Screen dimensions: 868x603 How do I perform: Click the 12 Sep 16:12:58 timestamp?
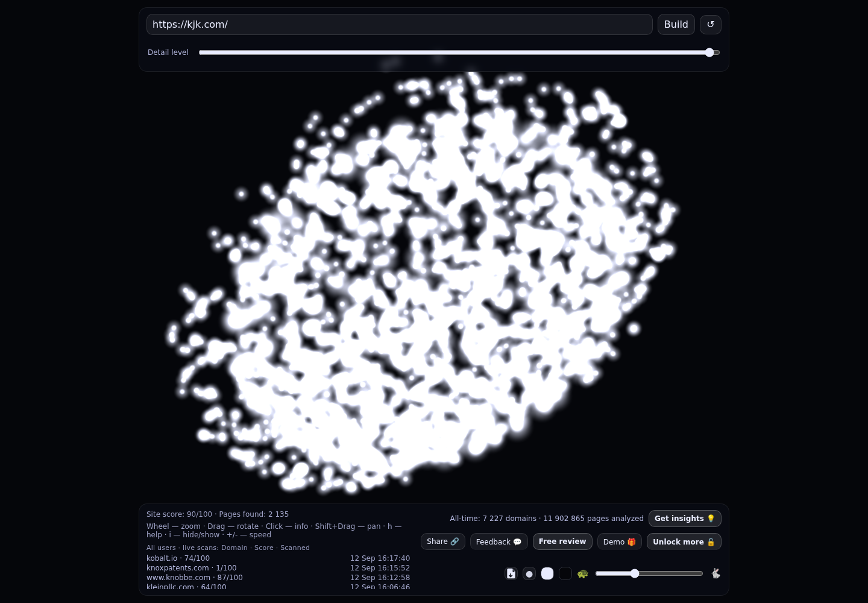coord(380,578)
